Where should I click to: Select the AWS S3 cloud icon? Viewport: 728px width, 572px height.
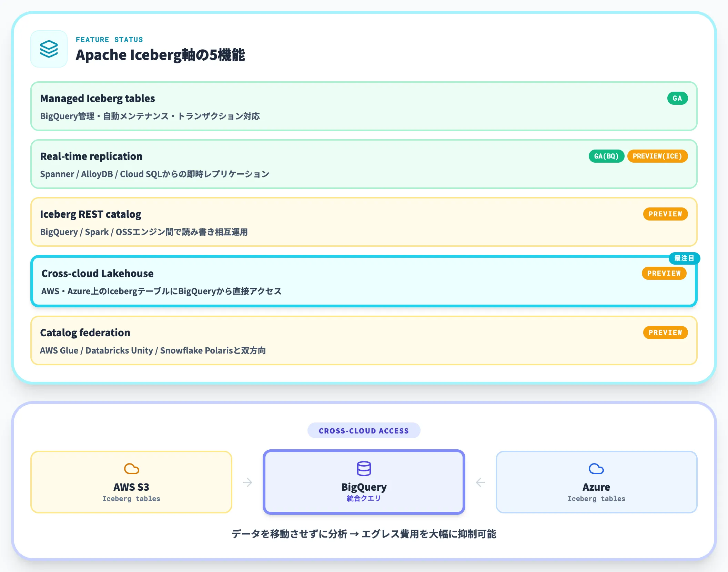[131, 469]
